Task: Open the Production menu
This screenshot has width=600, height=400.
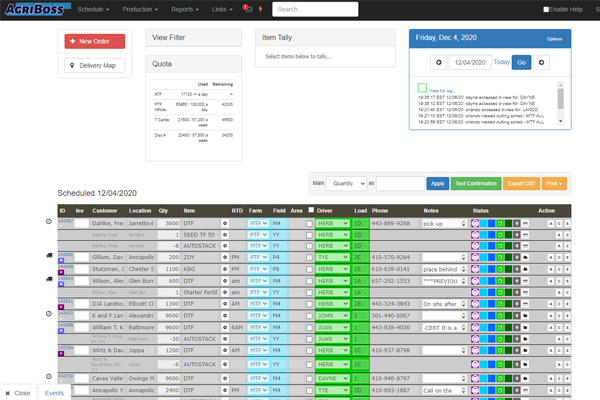Action: 140,9
